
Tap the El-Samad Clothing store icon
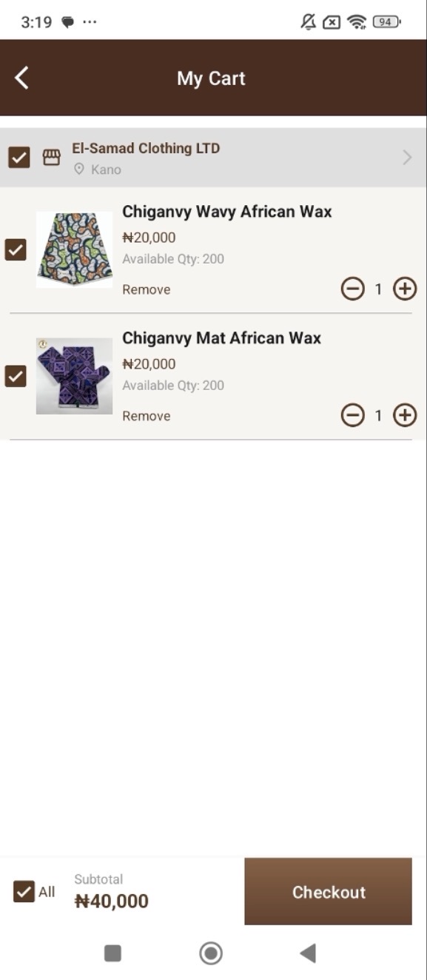click(x=51, y=157)
